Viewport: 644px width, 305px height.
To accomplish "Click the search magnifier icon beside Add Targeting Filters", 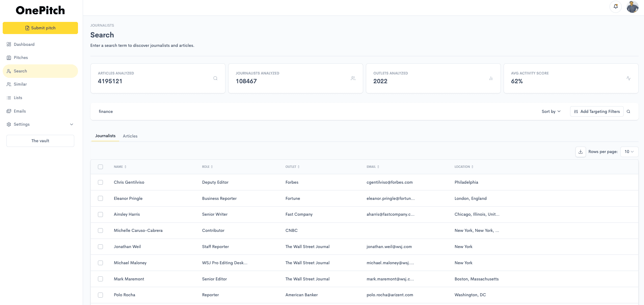I will point(628,112).
